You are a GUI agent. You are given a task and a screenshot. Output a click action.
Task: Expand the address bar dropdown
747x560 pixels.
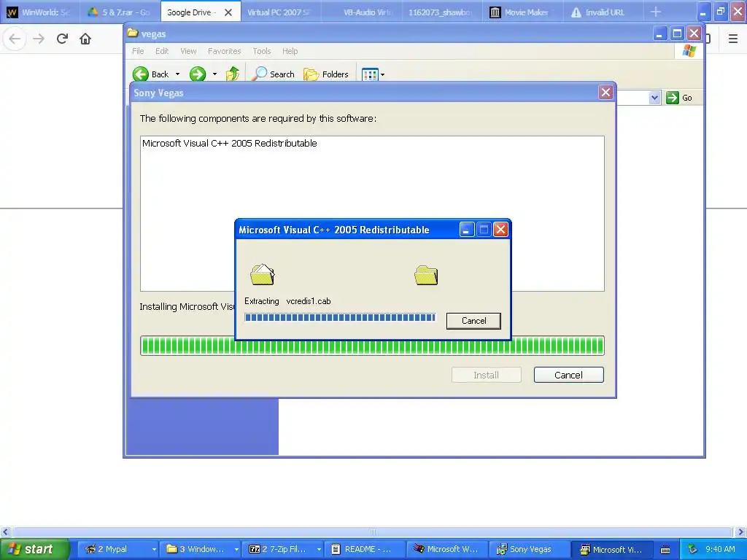[654, 98]
